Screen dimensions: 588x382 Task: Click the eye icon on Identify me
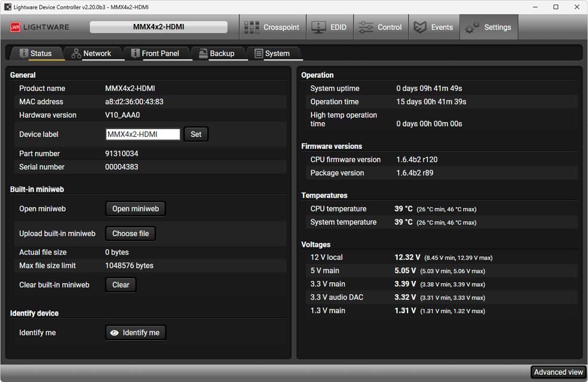[114, 333]
